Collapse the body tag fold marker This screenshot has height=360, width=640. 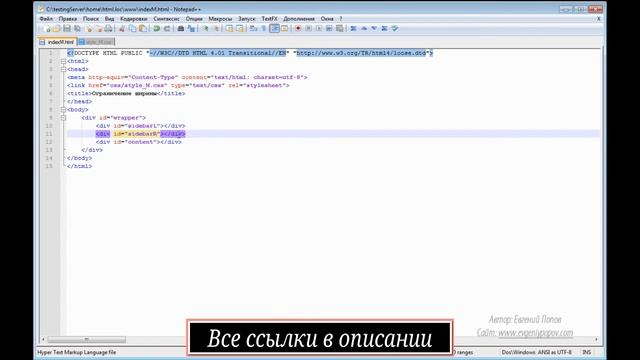pyautogui.click(x=63, y=110)
